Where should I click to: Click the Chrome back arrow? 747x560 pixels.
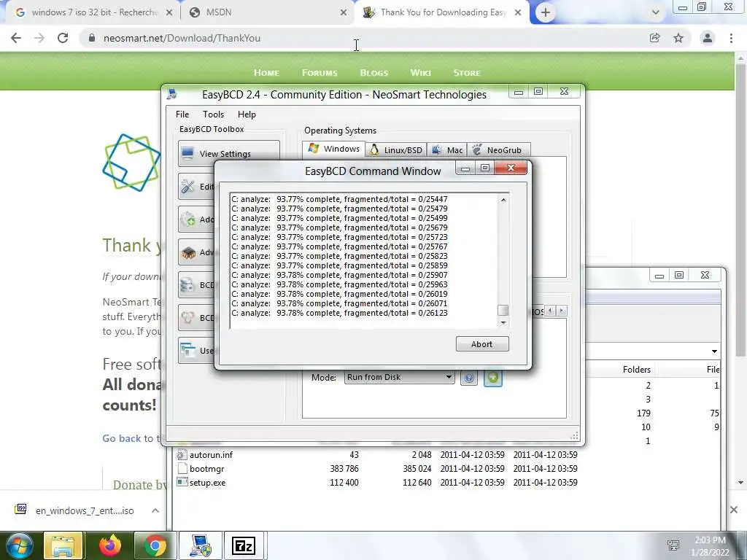pos(16,38)
